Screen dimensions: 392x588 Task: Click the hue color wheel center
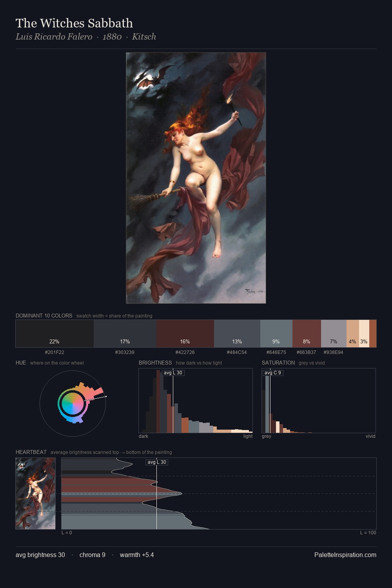point(73,403)
